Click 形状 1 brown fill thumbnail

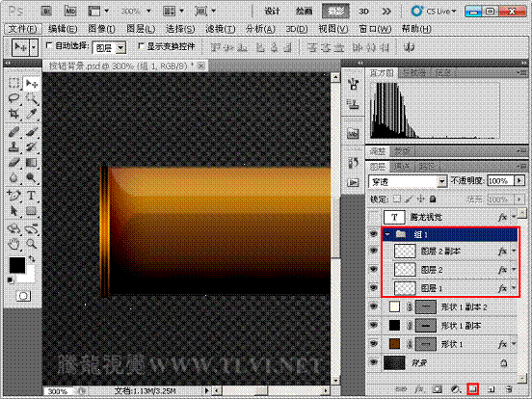tap(394, 344)
